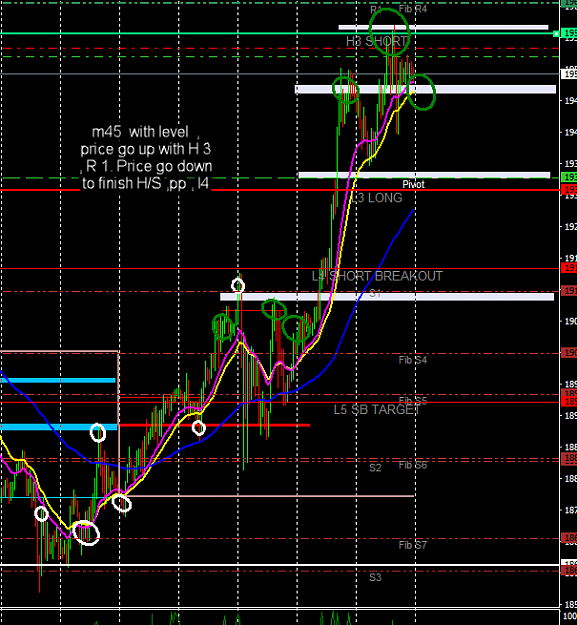Select the "Fib S6" label
This screenshot has width=577, height=625.
412,465
